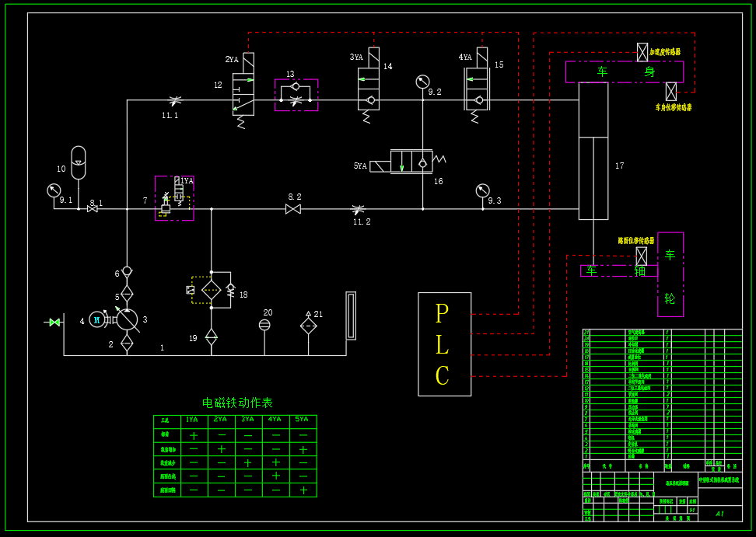Select the 1YA column header in table
The width and height of the screenshot is (756, 537).
192,420
